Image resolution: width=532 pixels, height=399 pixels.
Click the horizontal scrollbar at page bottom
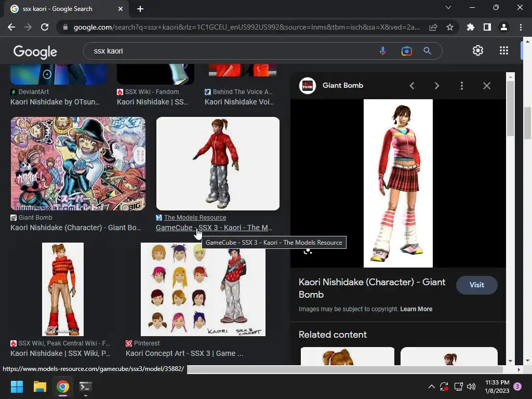tap(345, 369)
